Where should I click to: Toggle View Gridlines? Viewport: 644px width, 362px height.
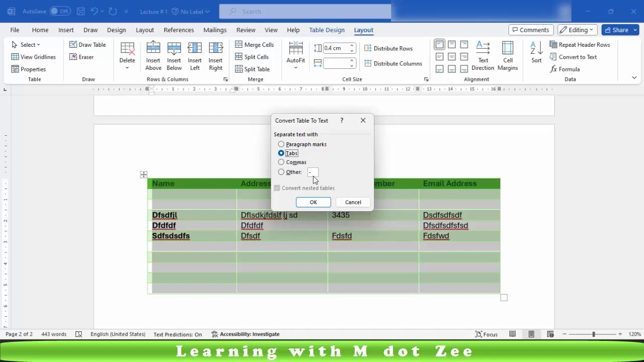33,57
